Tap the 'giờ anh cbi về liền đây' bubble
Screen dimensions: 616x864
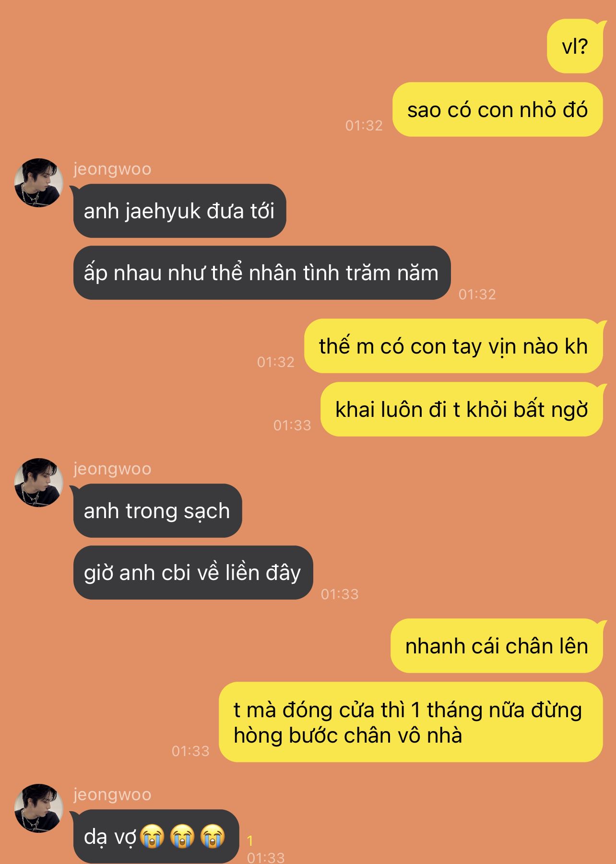pos(193,573)
